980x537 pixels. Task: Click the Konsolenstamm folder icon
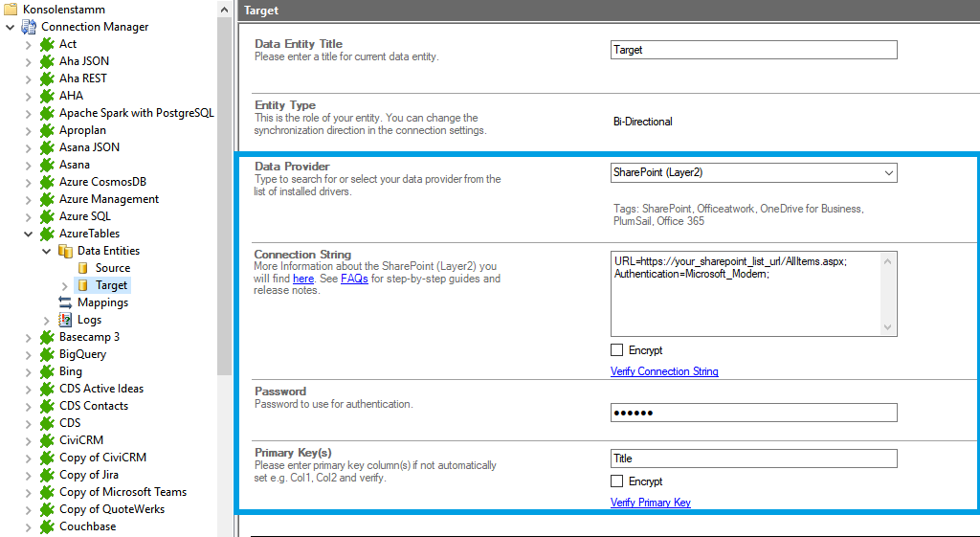(x=11, y=10)
